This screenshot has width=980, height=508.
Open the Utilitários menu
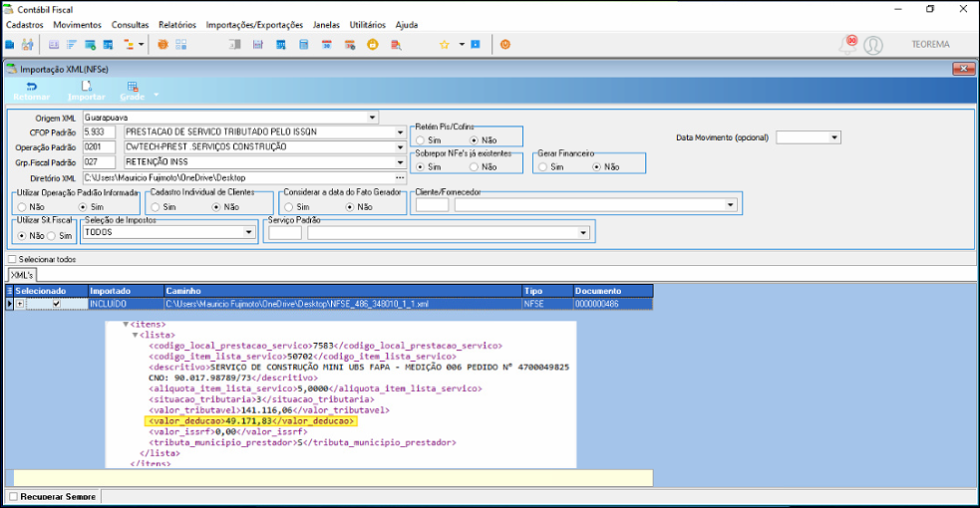point(368,25)
